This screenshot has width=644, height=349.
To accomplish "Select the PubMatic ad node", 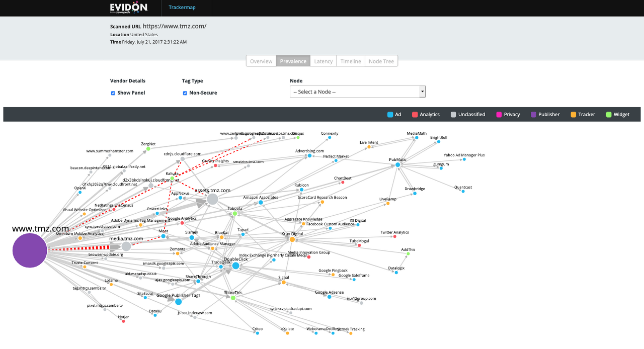I will (397, 165).
